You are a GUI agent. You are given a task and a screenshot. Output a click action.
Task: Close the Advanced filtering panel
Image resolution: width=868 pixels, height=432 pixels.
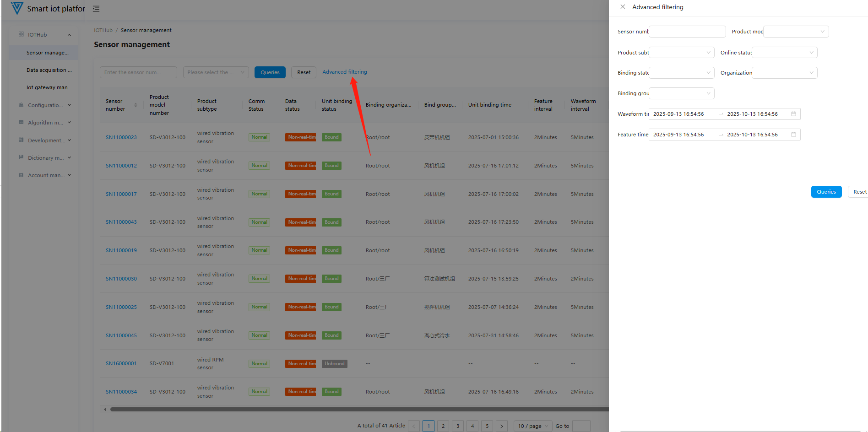tap(623, 7)
